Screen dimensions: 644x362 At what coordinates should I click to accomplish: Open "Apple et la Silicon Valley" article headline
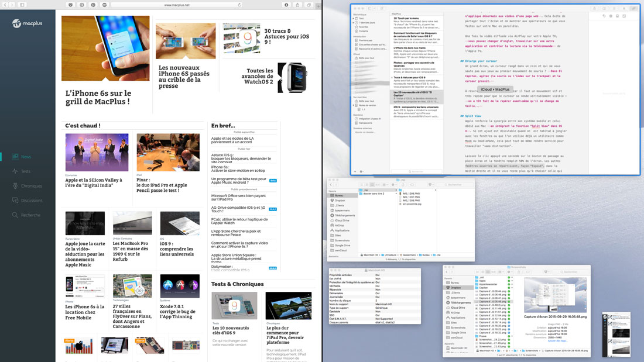[x=94, y=182]
